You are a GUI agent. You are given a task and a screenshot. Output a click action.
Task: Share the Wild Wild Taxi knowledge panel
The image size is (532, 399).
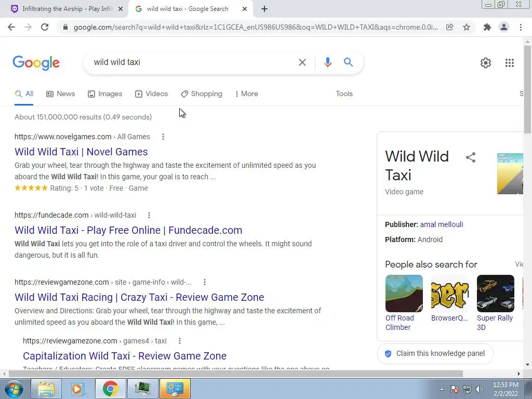(471, 157)
